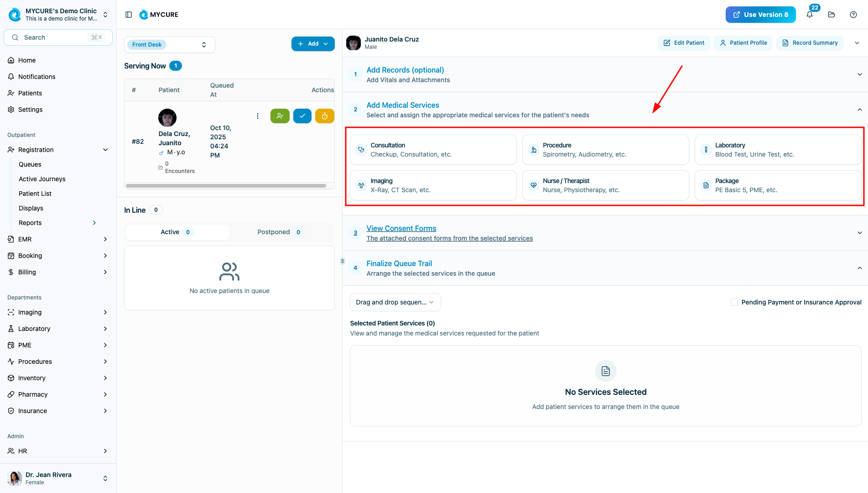Check Pending Payment or Insurance Approval

[x=734, y=302]
